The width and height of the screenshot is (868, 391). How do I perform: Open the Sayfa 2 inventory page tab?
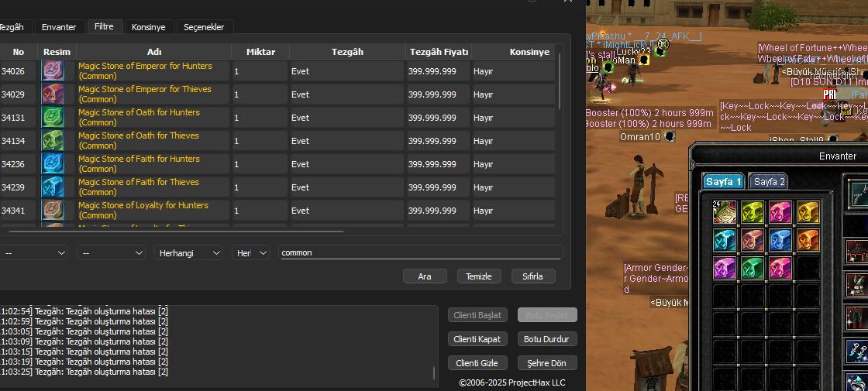769,182
